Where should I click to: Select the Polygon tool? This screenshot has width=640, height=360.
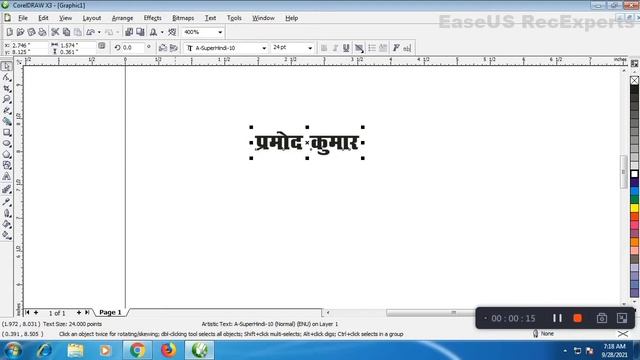(x=7, y=155)
